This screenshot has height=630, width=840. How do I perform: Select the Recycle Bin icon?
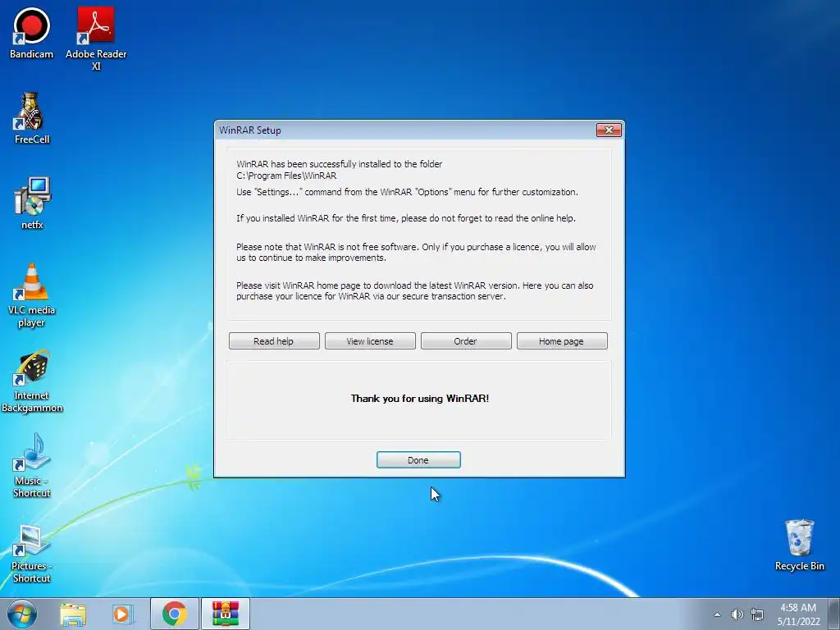pyautogui.click(x=799, y=545)
